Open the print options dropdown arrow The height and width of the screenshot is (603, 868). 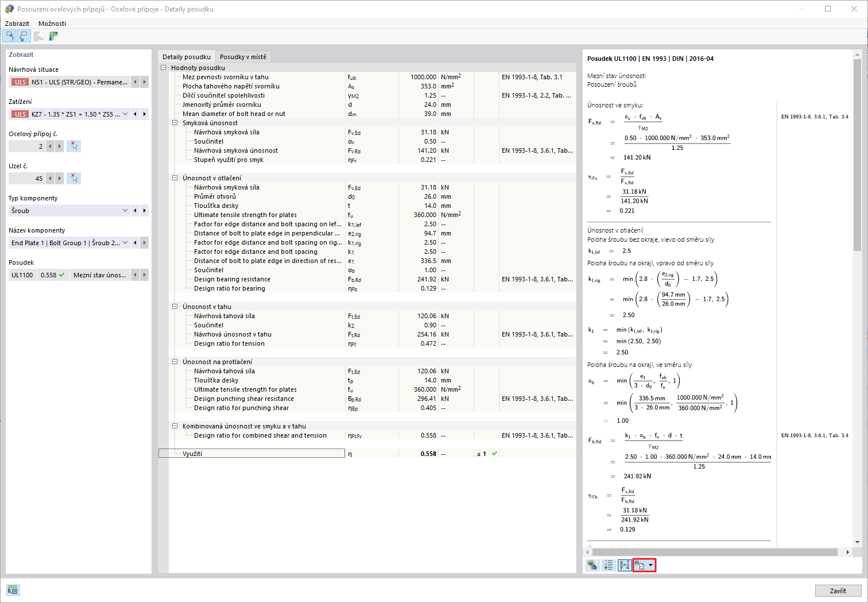(x=650, y=566)
